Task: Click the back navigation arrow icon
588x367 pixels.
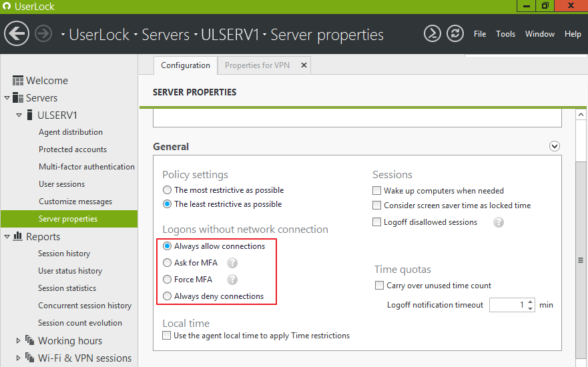Action: click(x=17, y=33)
